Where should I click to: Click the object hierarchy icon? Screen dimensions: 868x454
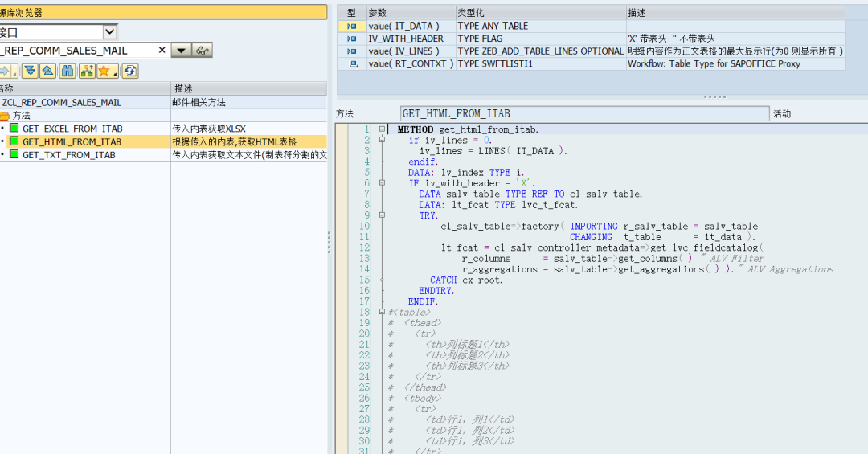click(x=87, y=71)
